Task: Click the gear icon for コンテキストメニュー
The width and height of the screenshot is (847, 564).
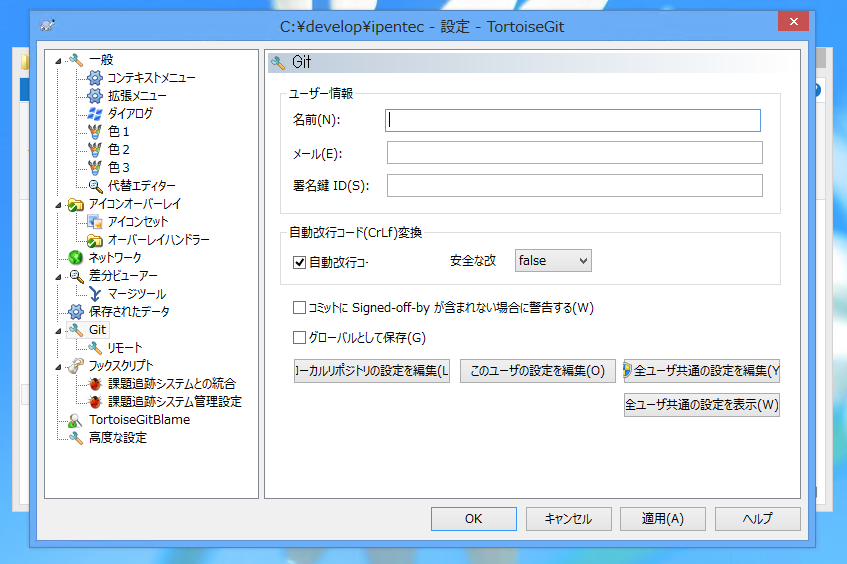Action: click(95, 78)
